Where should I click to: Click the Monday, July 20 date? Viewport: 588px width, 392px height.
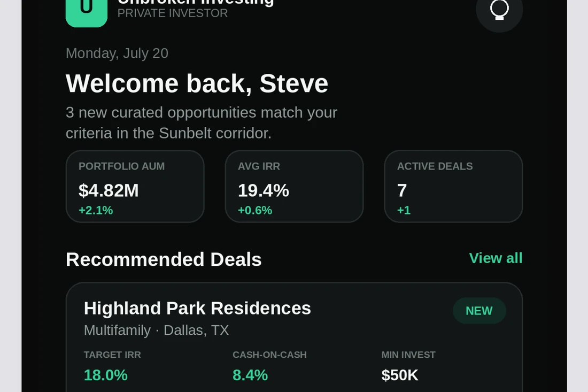[117, 53]
